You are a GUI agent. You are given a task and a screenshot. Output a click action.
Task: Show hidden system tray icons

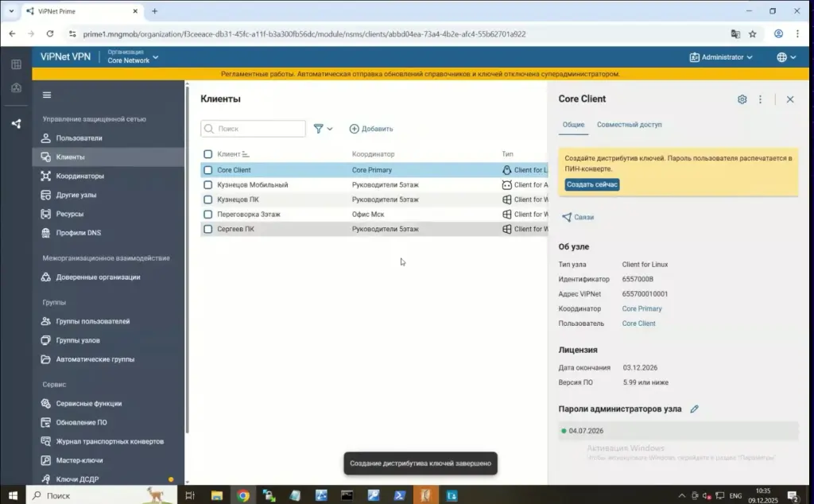click(681, 496)
